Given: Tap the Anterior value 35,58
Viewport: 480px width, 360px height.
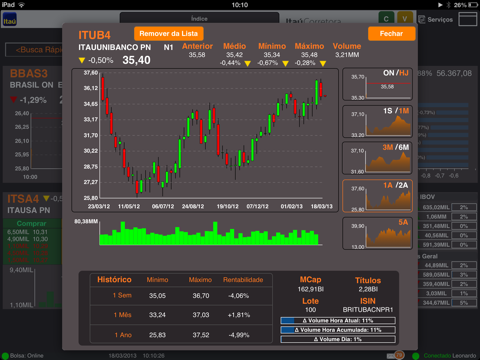Looking at the screenshot, I should (x=197, y=55).
